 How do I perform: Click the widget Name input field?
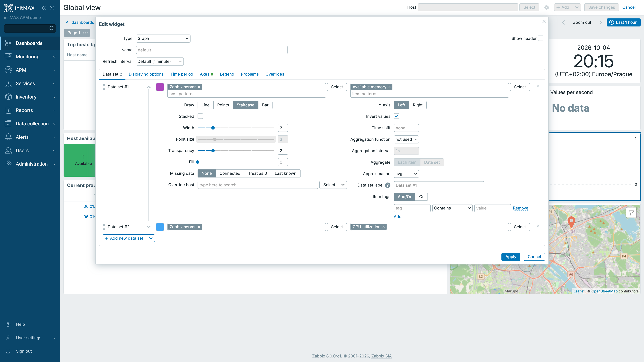click(x=212, y=50)
